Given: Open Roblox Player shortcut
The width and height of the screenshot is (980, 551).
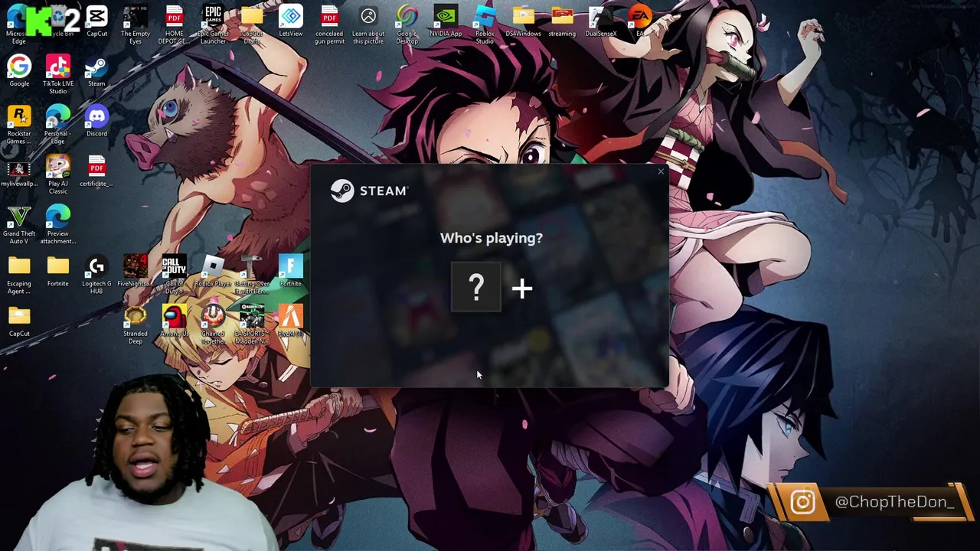Looking at the screenshot, I should 213,271.
